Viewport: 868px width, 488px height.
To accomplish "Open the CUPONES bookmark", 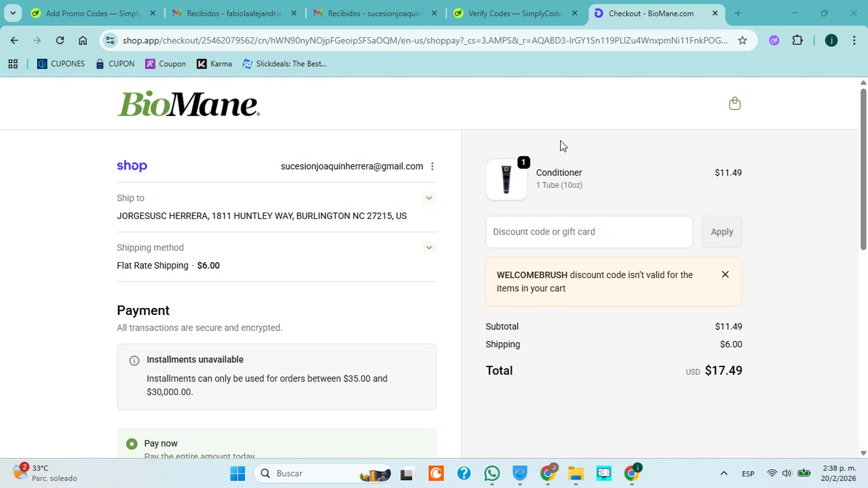I will (x=61, y=64).
